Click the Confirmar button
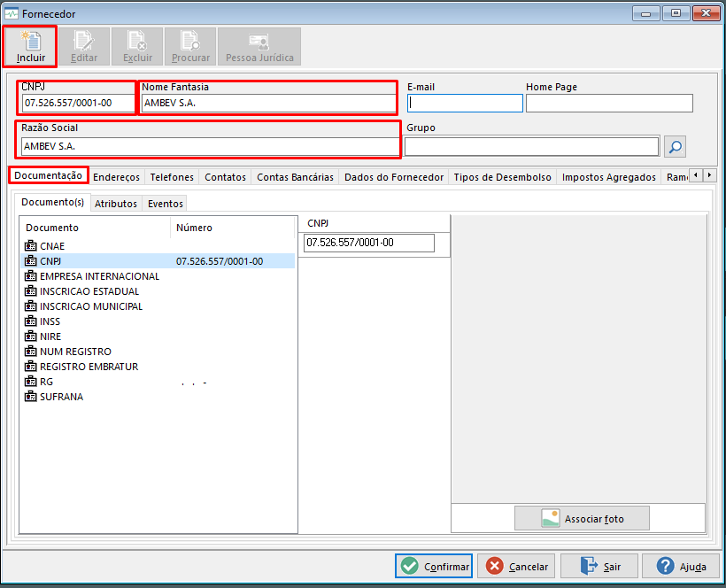The height and width of the screenshot is (588, 726). 434,566
